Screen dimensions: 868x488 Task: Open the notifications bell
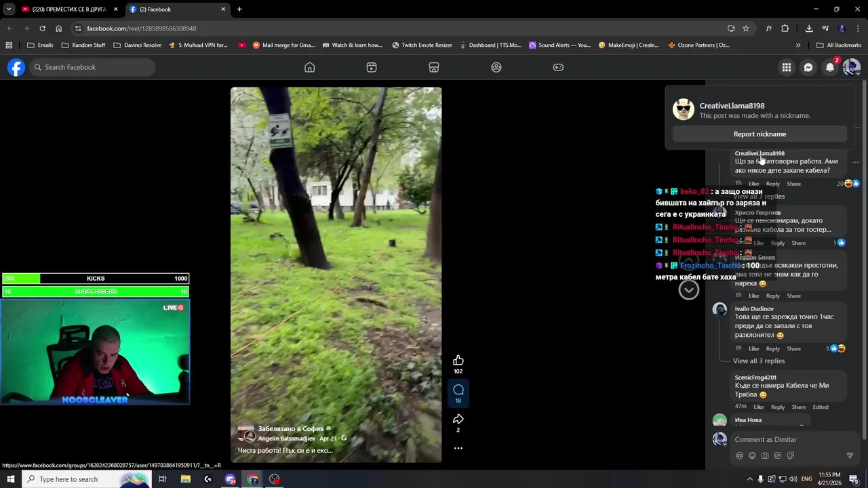pyautogui.click(x=830, y=67)
